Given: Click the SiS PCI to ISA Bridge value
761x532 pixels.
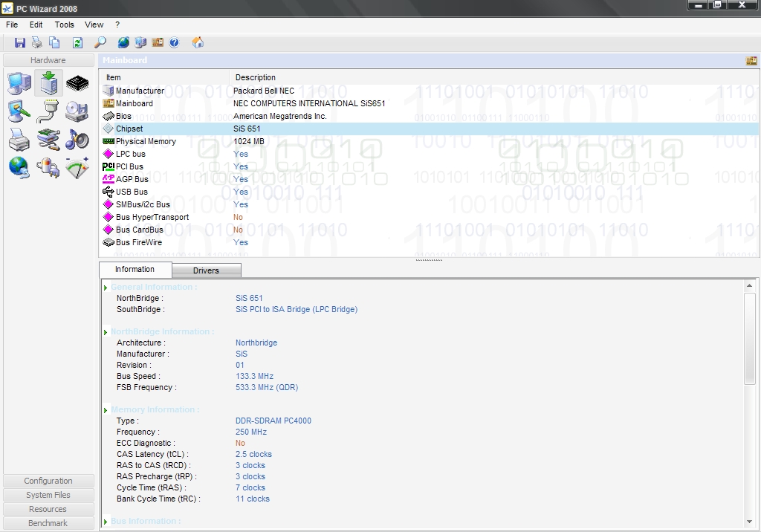Looking at the screenshot, I should tap(297, 309).
